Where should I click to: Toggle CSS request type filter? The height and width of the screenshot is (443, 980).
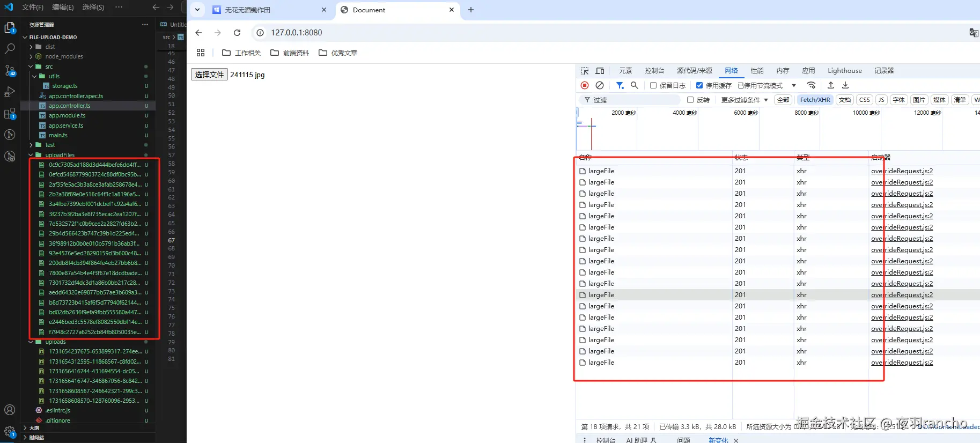coord(864,100)
